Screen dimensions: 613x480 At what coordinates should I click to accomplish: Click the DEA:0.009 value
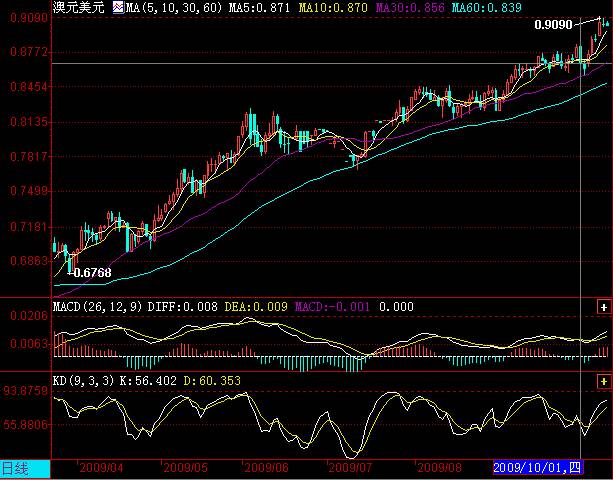coord(256,306)
